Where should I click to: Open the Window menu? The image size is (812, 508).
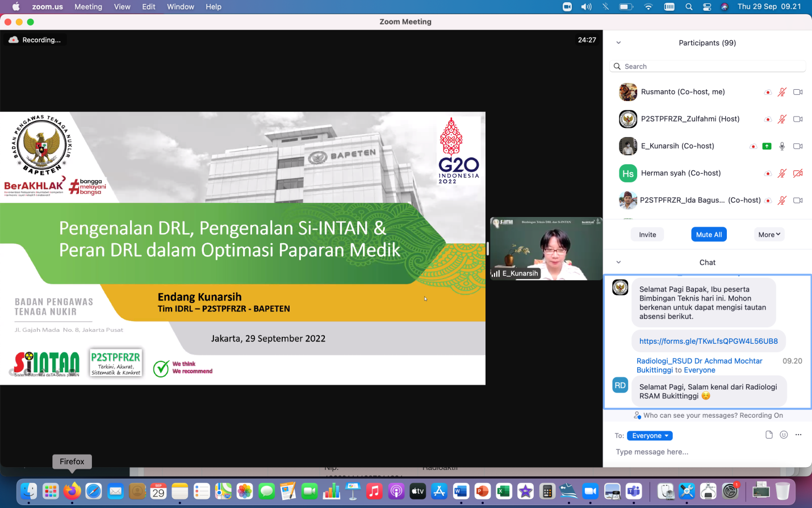(181, 7)
